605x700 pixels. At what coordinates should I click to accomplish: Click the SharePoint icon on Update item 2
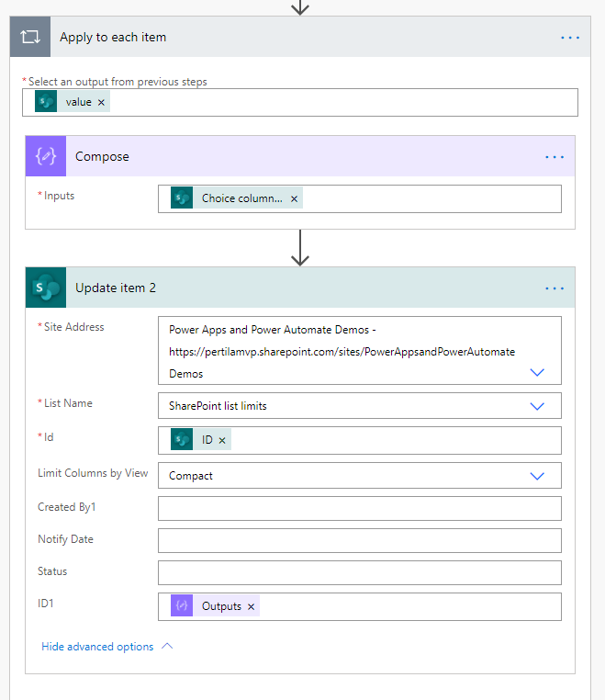point(46,288)
